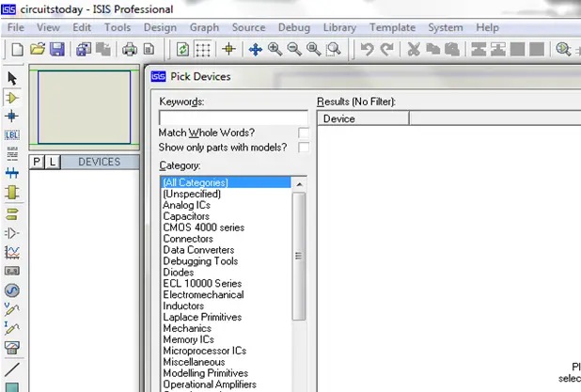Open the File menu
This screenshot has height=392, width=581.
(16, 27)
